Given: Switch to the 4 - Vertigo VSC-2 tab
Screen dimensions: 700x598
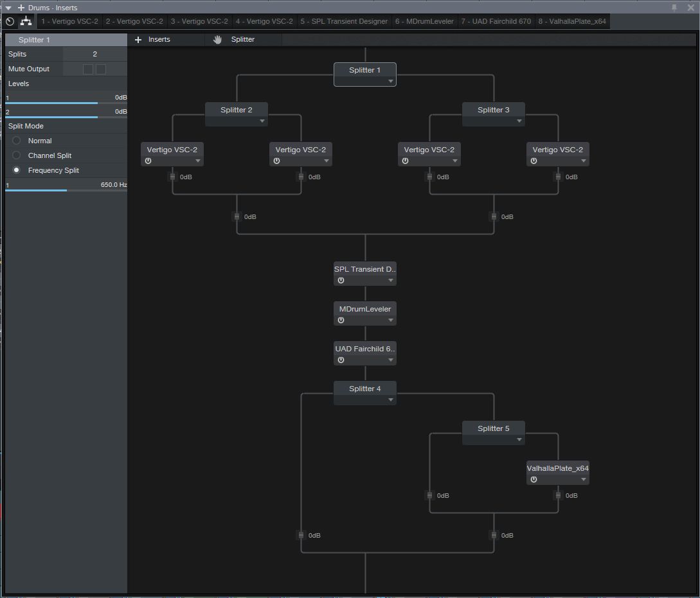Looking at the screenshot, I should tap(264, 21).
